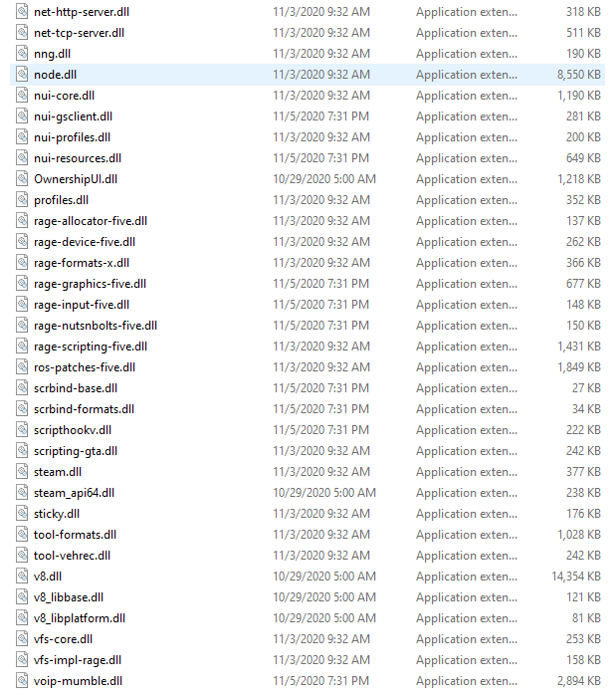The width and height of the screenshot is (616, 697).
Task: Select the v8_libbase.dll name
Action: click(x=69, y=597)
